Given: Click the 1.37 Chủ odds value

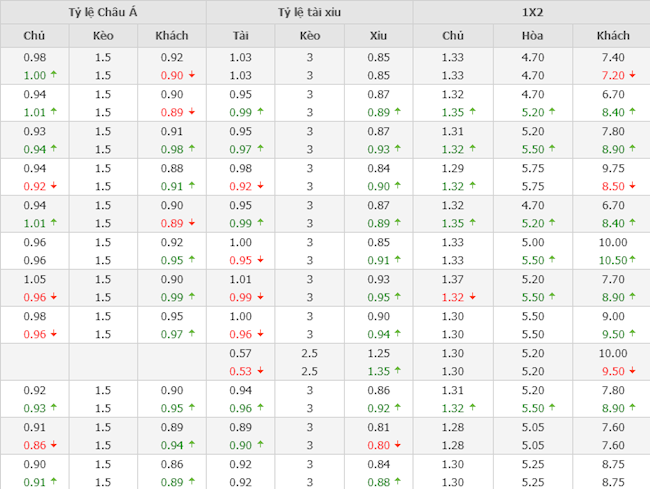Looking at the screenshot, I should tap(453, 279).
